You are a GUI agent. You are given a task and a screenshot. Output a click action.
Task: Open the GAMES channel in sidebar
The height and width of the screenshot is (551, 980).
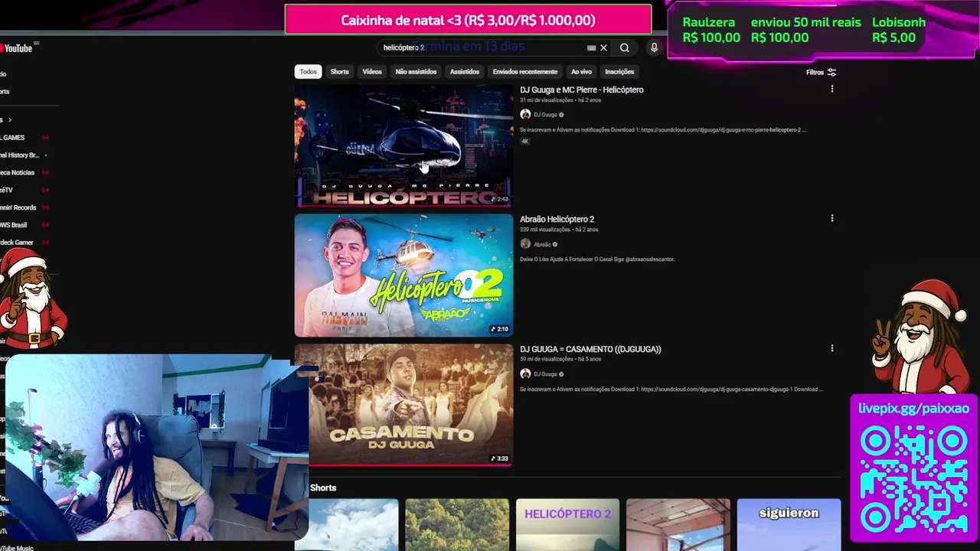[x=12, y=138]
